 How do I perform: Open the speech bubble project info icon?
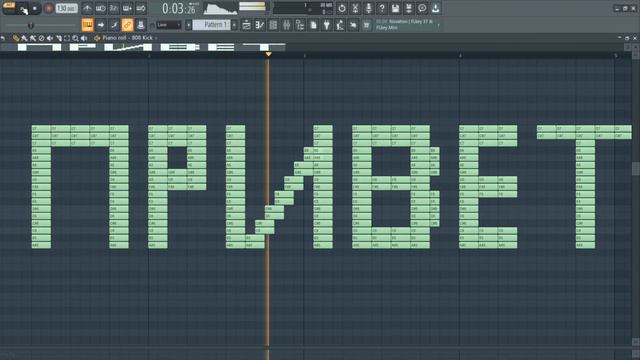click(422, 8)
